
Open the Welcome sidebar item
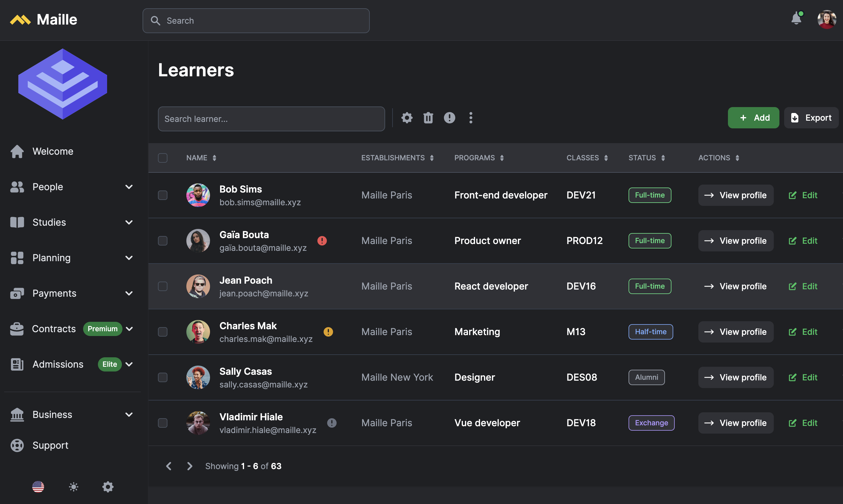tap(72, 151)
